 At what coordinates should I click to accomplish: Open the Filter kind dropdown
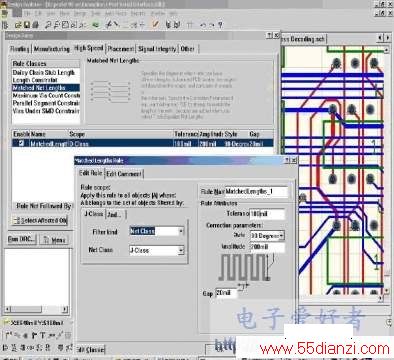(181, 231)
